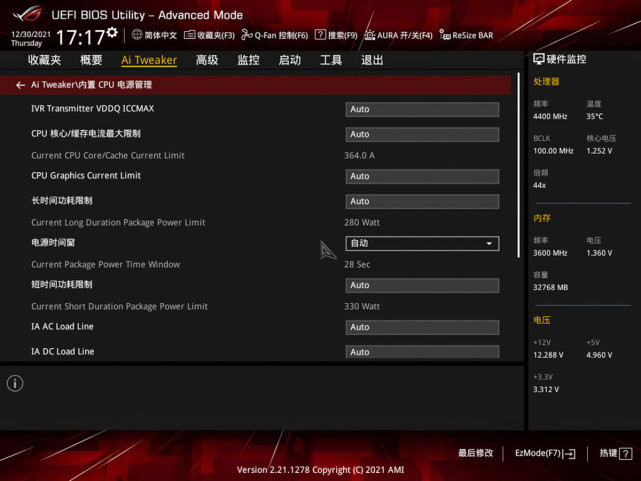This screenshot has height=481, width=641.
Task: Click hardware monitor screen icon
Action: 538,59
